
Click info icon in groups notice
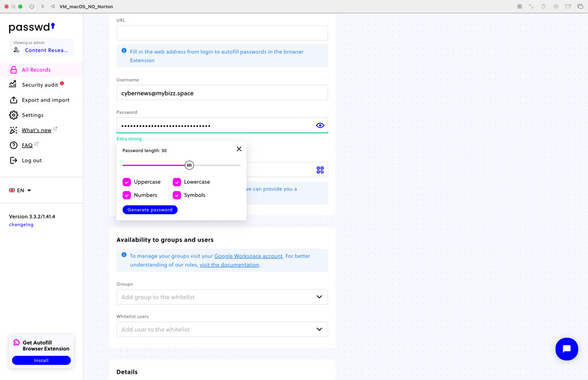click(x=124, y=255)
